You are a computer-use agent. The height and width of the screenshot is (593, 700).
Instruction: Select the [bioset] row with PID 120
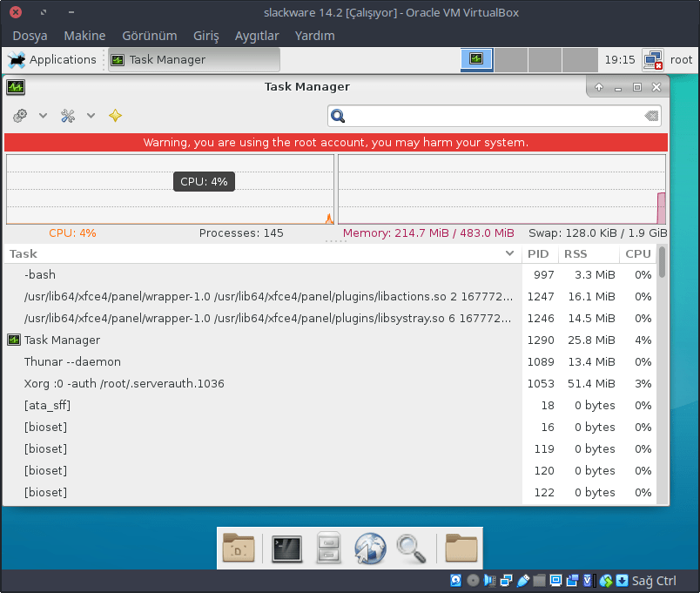330,470
